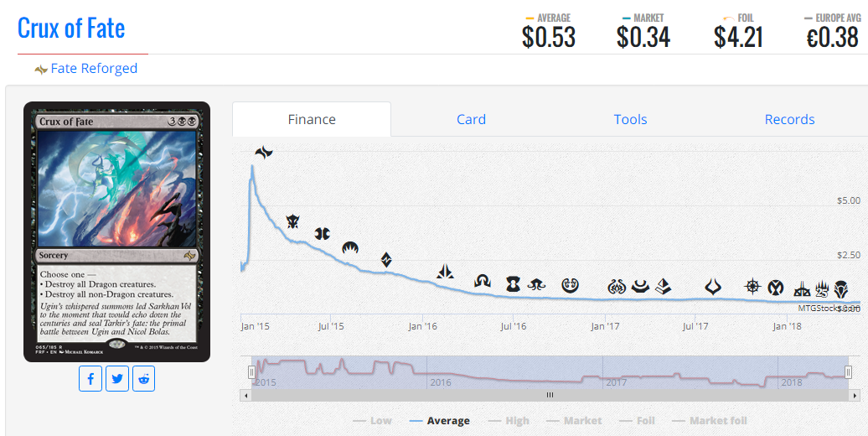Click the Crux of Fate card image
This screenshot has width=868, height=436.
coord(116,231)
